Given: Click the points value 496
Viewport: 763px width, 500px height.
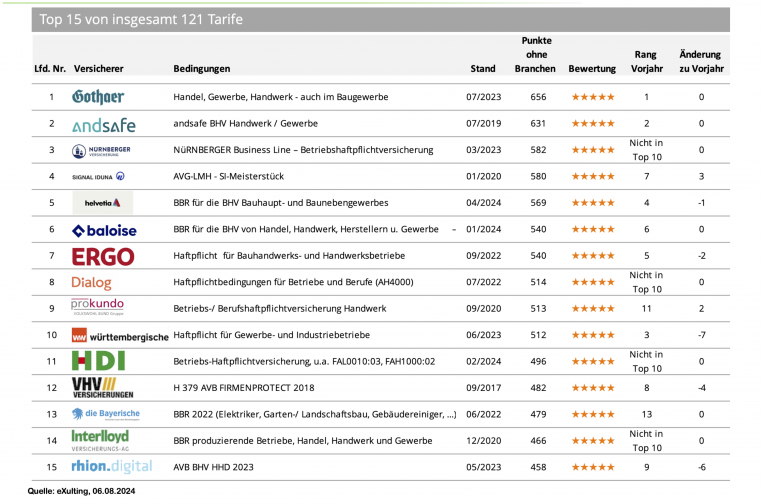Looking at the screenshot, I should coord(538,361).
